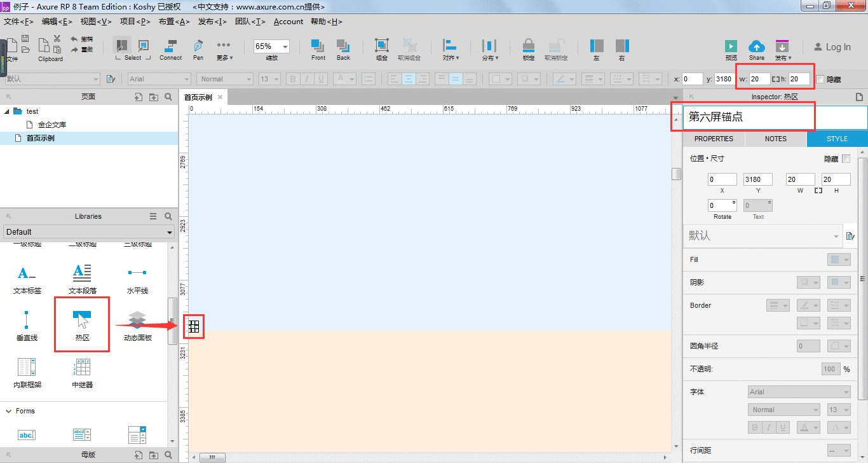Open the 布置<A> menu
The image size is (868, 463).
click(174, 22)
